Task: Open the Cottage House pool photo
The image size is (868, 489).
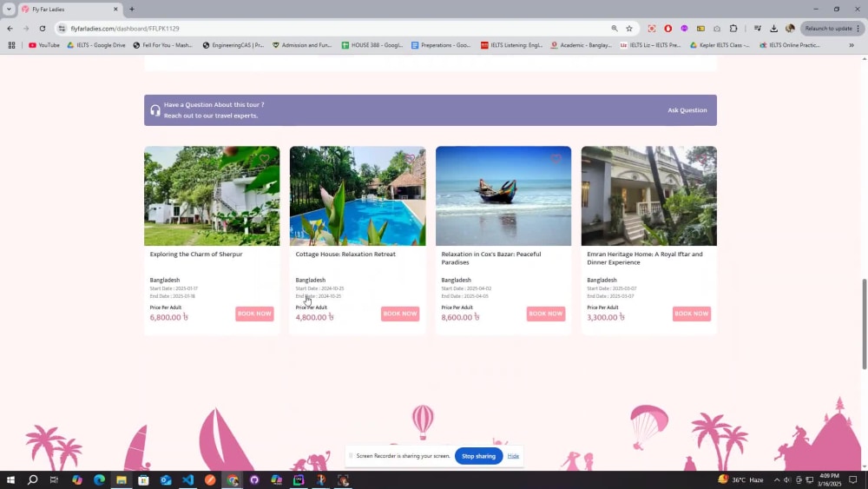Action: point(358,196)
